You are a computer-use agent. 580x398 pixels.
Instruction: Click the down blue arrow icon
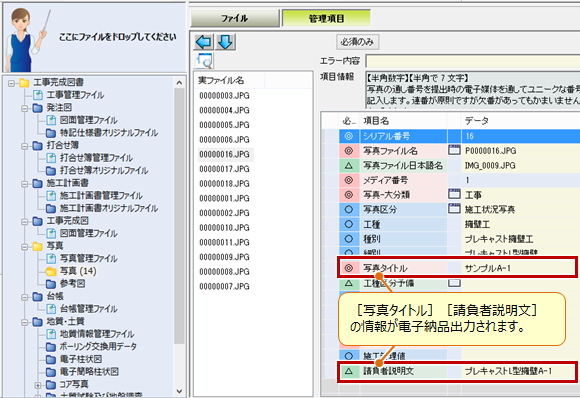click(225, 42)
